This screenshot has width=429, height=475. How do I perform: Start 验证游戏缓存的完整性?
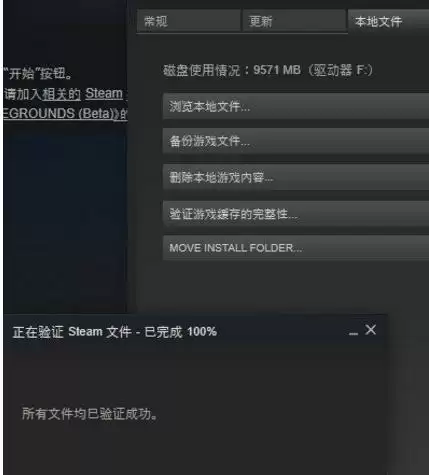coord(296,214)
